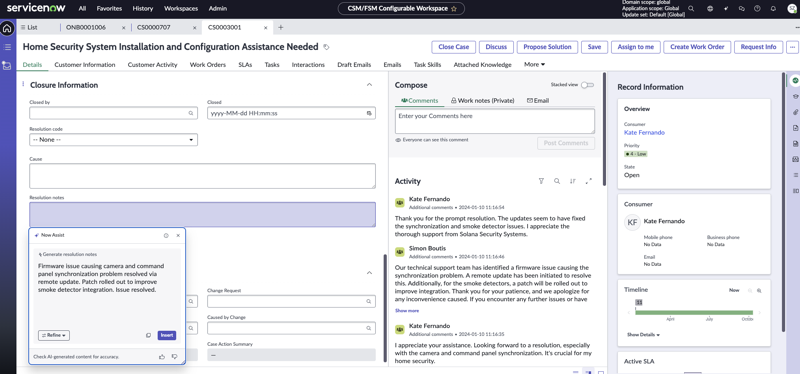Click the lookup icon in Caused by Change field
The width and height of the screenshot is (800, 374).
click(369, 328)
